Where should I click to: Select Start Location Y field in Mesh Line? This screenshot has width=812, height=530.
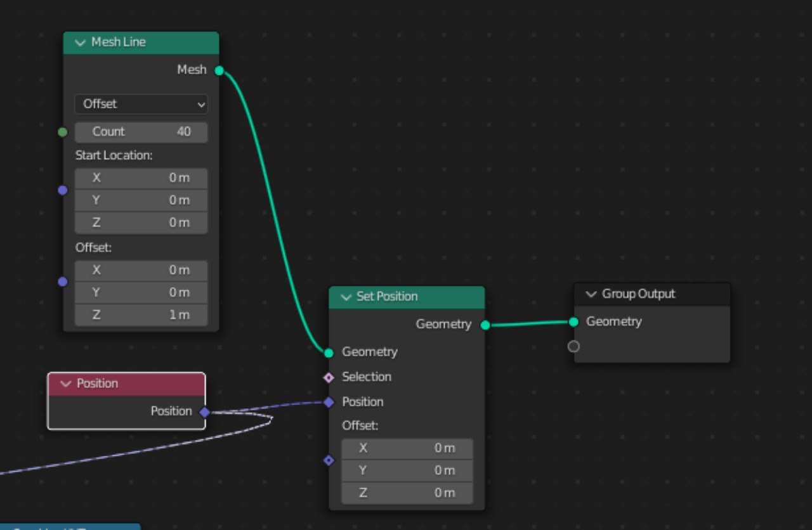(141, 200)
